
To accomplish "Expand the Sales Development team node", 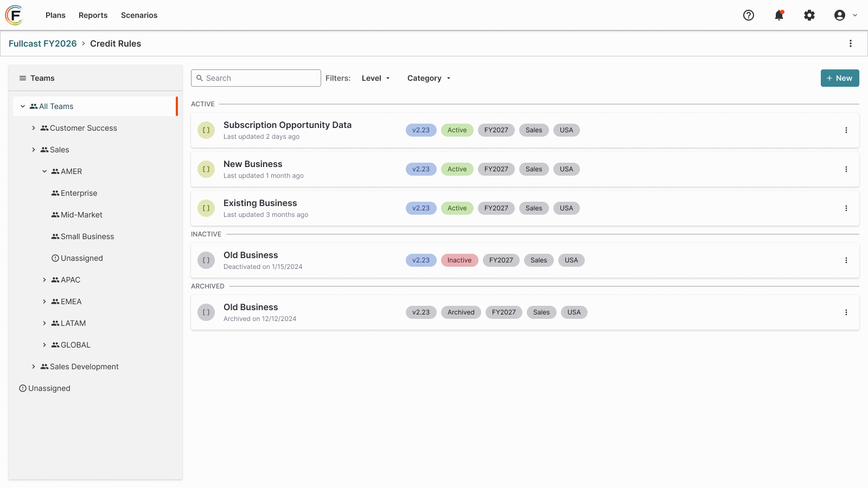I will (x=34, y=367).
